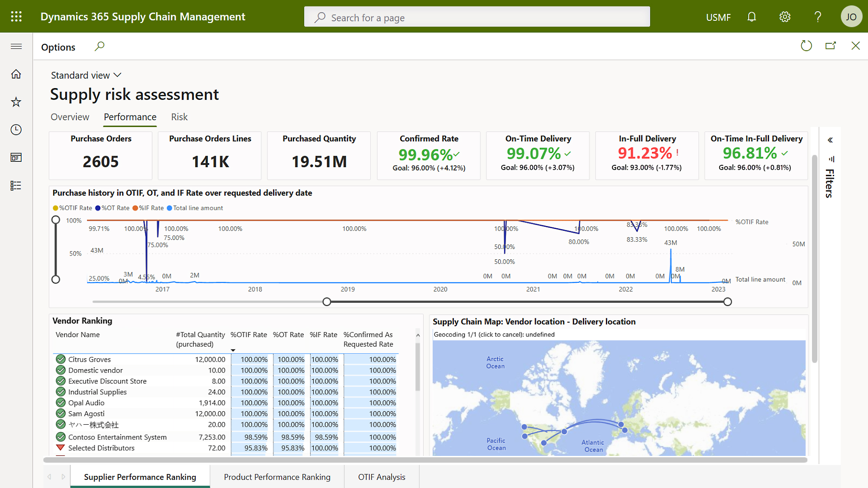Click the collapse left navigation icon
The width and height of the screenshot is (868, 488).
(16, 47)
